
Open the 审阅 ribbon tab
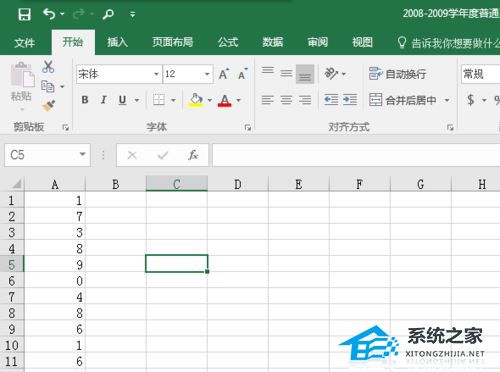(x=317, y=42)
